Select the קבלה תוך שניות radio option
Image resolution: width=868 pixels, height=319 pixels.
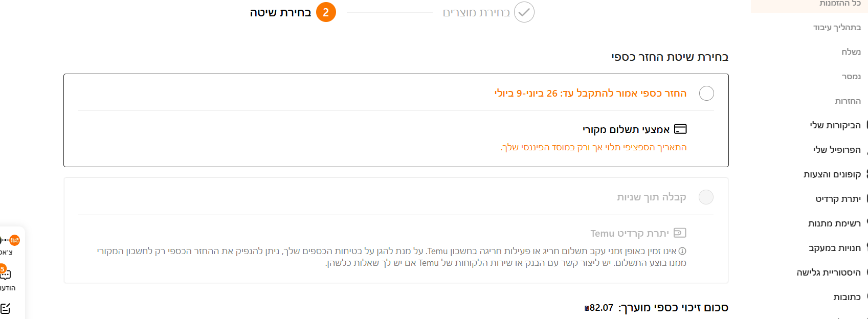pyautogui.click(x=706, y=197)
